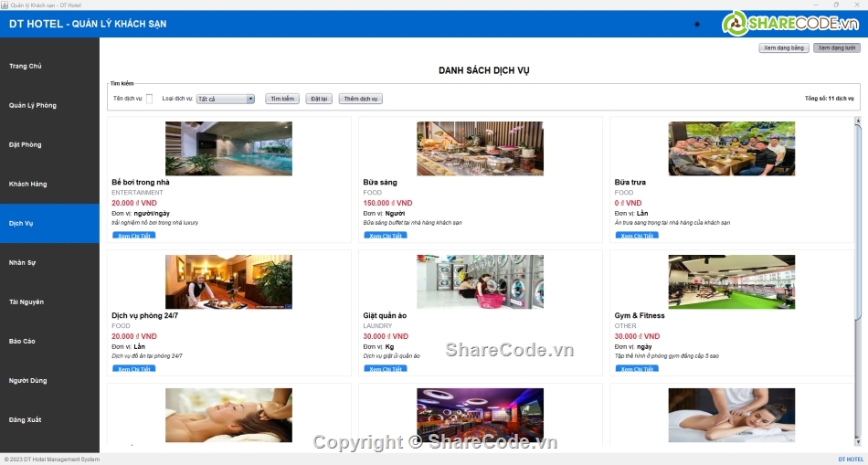Open Nhân Sự section
This screenshot has height=465, width=868.
(x=49, y=262)
